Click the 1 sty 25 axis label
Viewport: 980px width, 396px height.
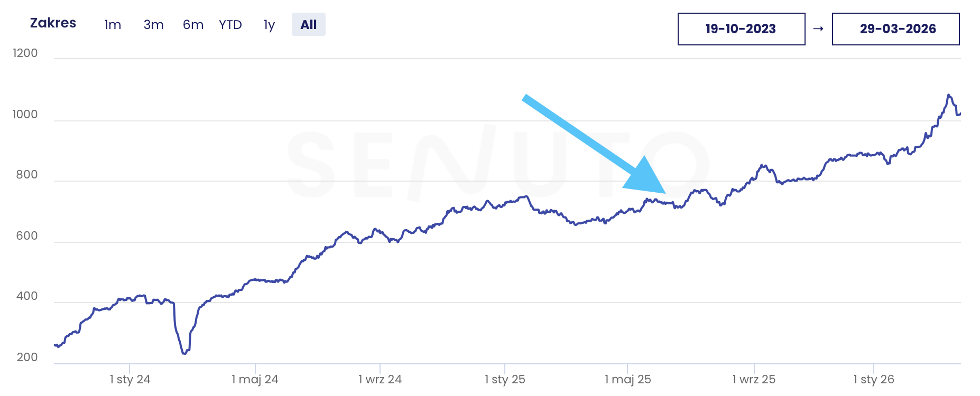[505, 380]
